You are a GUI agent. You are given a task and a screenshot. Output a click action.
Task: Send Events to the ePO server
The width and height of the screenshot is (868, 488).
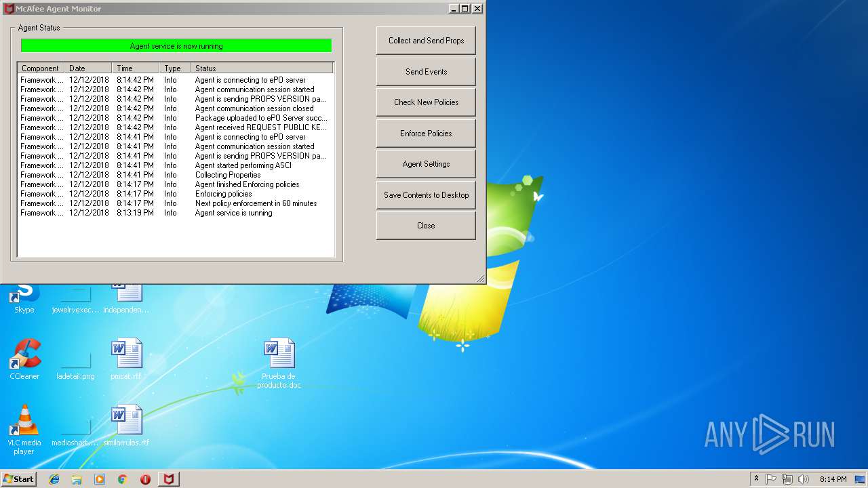[426, 71]
